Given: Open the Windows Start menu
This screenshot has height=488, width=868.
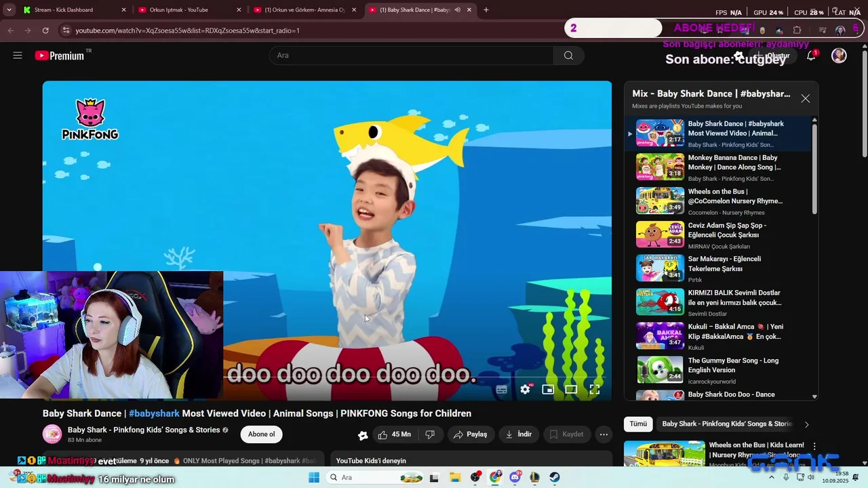Looking at the screenshot, I should (x=314, y=478).
